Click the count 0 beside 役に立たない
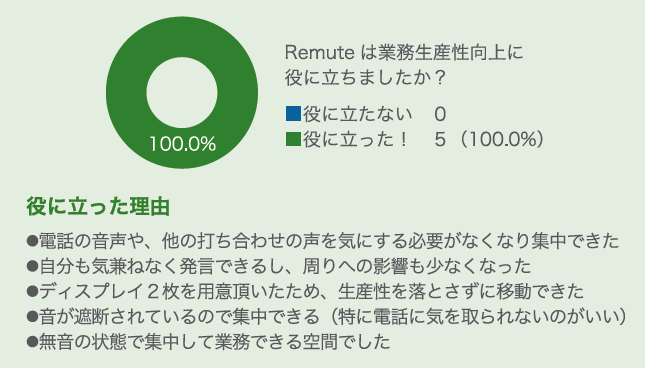Image resolution: width=645 pixels, height=368 pixels. tap(440, 114)
